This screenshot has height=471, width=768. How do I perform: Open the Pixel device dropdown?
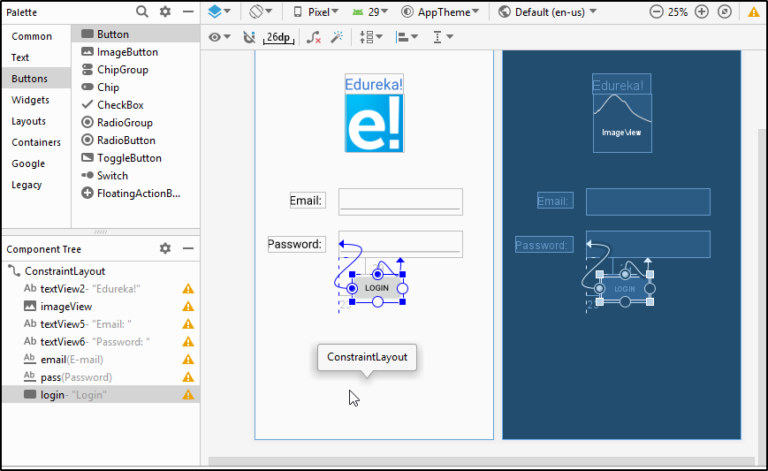[318, 12]
